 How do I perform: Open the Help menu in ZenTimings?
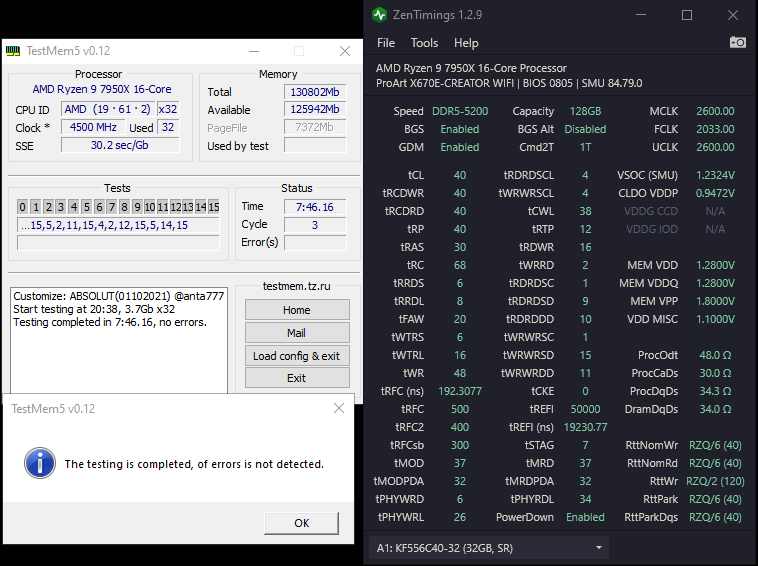pos(466,43)
